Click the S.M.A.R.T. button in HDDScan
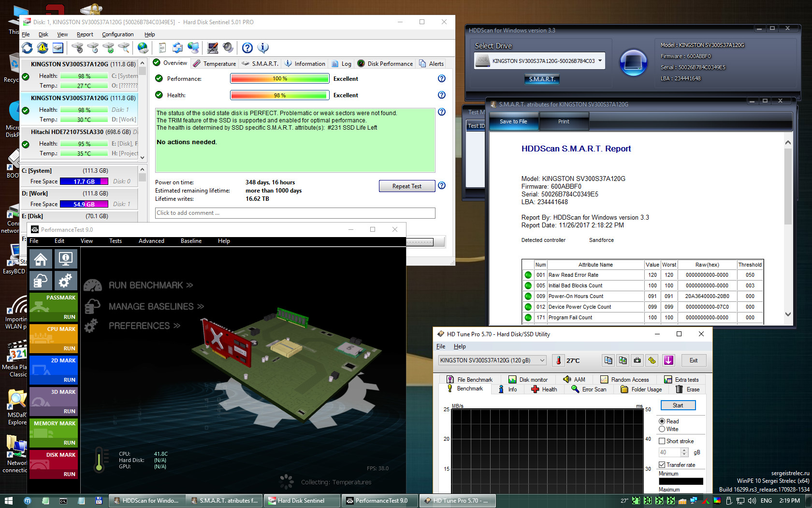812x508 pixels. tap(542, 79)
